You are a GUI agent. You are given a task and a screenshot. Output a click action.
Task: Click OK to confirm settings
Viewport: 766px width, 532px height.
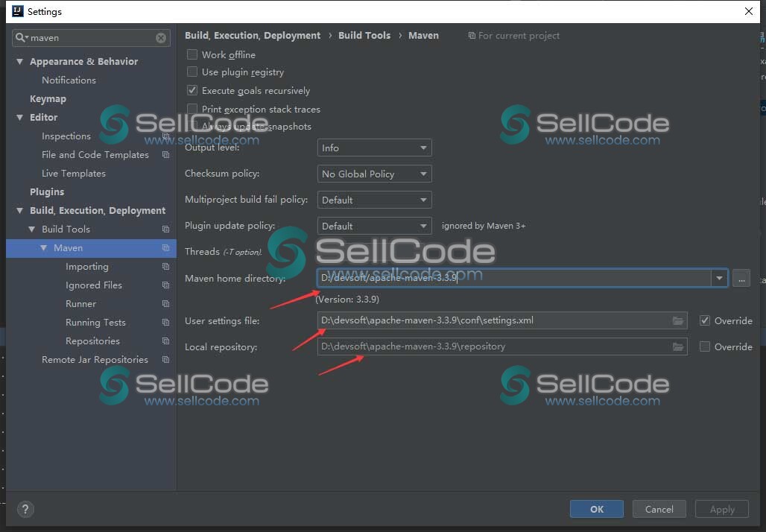tap(597, 509)
